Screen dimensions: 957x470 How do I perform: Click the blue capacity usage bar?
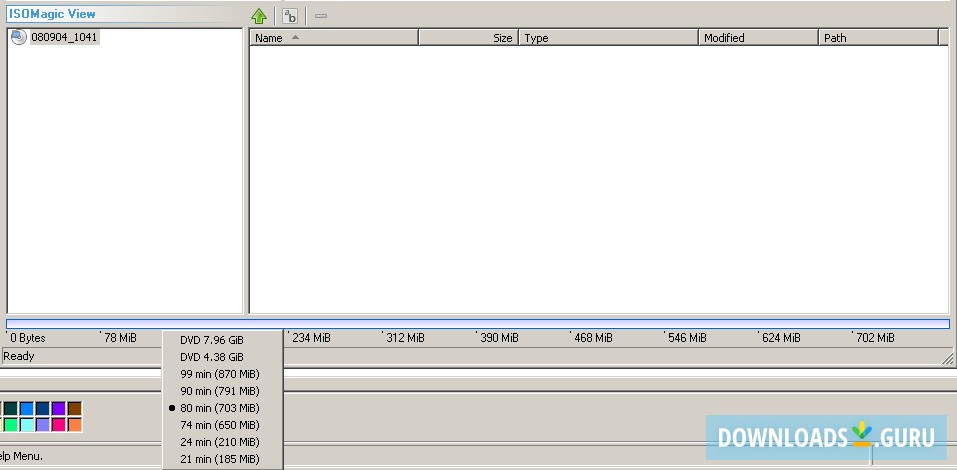point(478,324)
